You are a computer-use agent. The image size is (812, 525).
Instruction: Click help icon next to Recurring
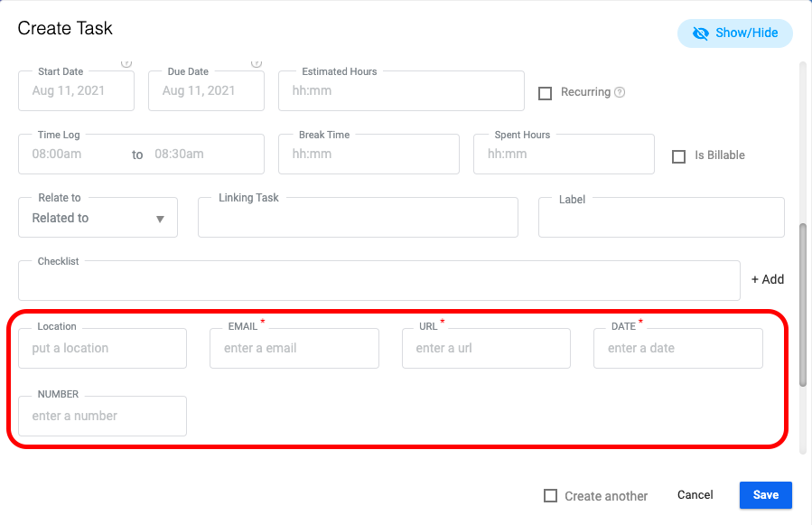point(620,92)
